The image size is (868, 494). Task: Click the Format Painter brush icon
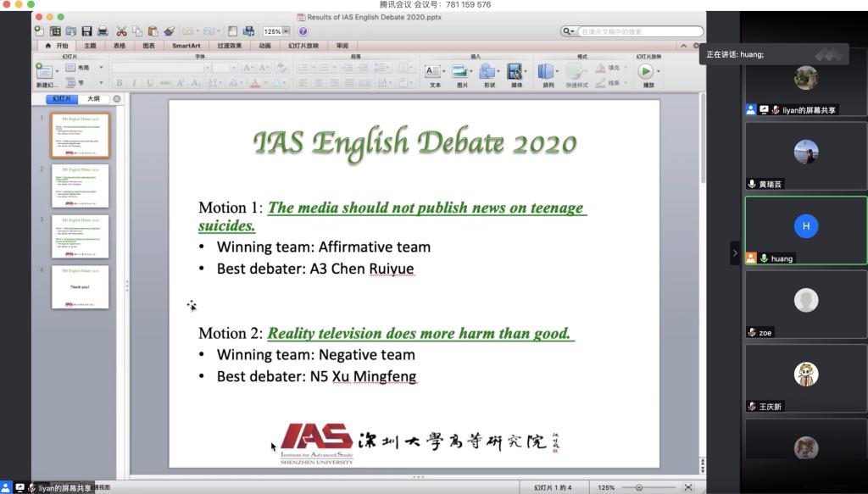click(168, 31)
